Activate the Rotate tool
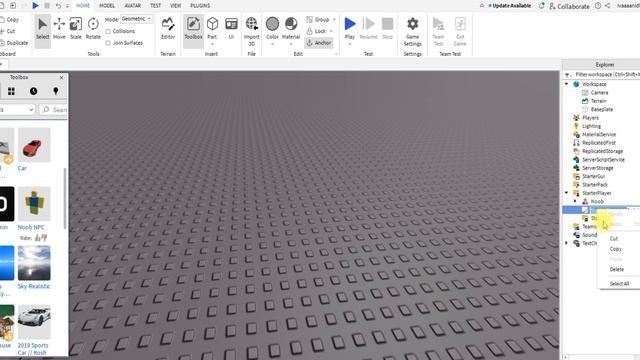 pyautogui.click(x=93, y=29)
